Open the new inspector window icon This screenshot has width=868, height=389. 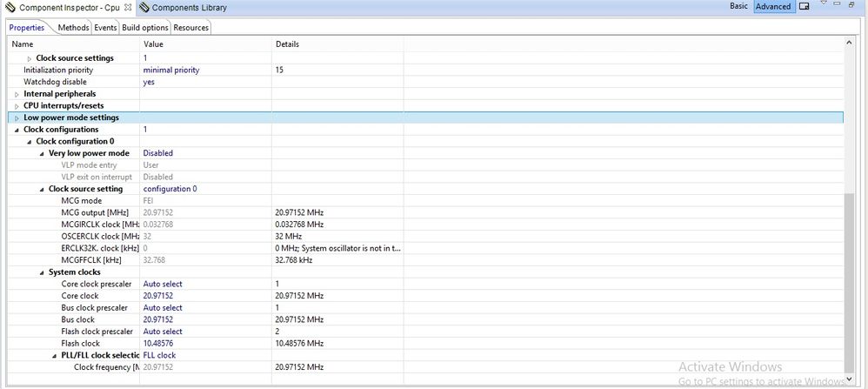click(x=804, y=7)
